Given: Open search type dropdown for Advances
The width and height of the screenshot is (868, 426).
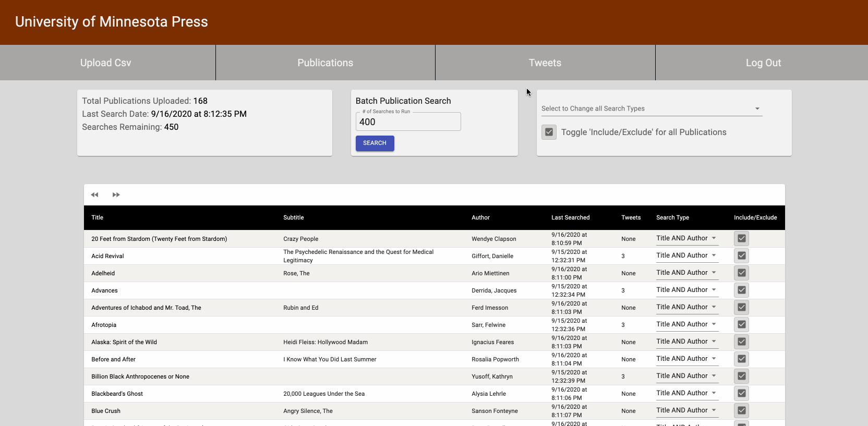Looking at the screenshot, I should (x=687, y=290).
